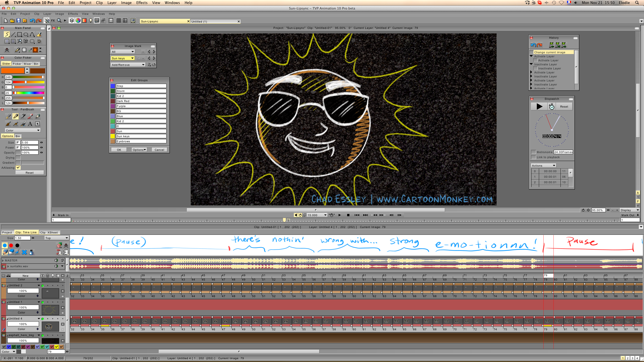Click OK in Edit Groups dialog
Image resolution: width=644 pixels, height=362 pixels.
119,150
